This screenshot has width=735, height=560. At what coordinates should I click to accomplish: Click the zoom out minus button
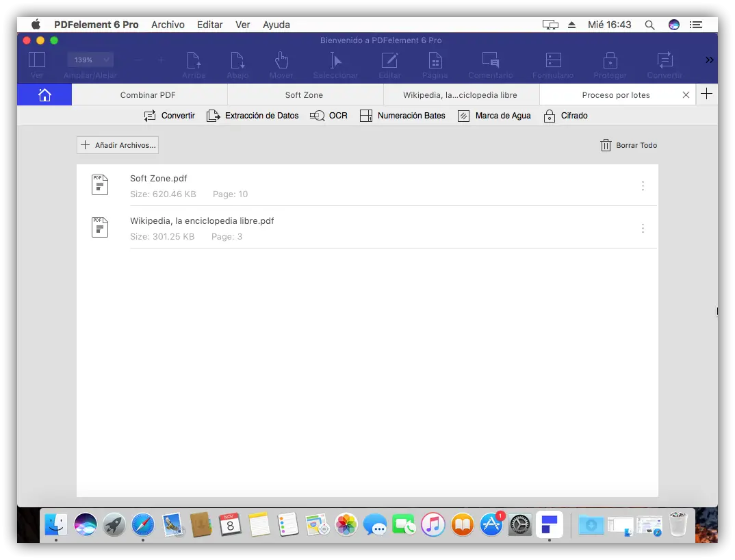point(138,60)
